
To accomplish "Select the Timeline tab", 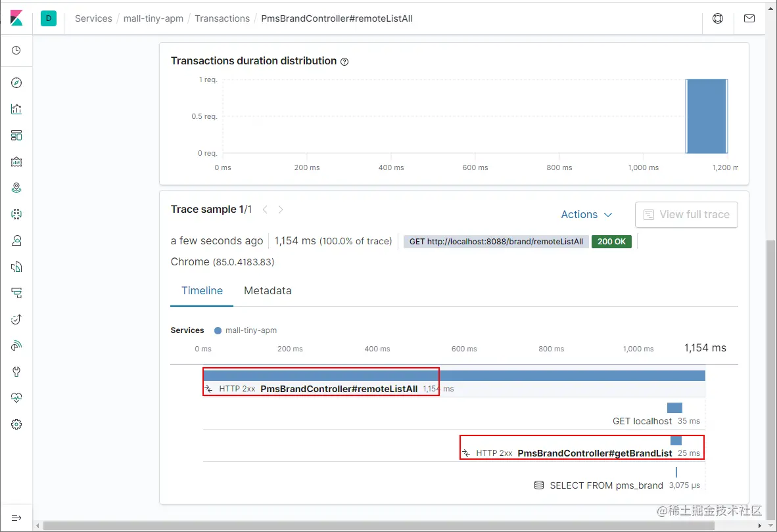I will [202, 290].
